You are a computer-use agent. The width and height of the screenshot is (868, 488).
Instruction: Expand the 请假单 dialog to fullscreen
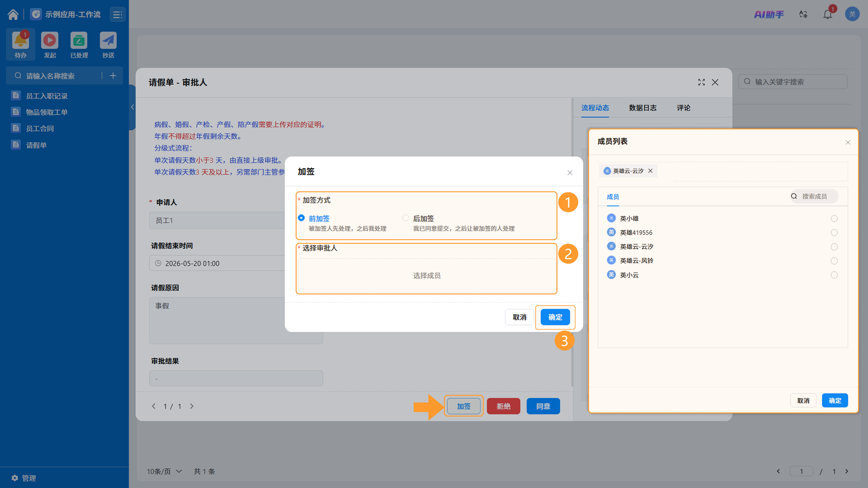701,82
